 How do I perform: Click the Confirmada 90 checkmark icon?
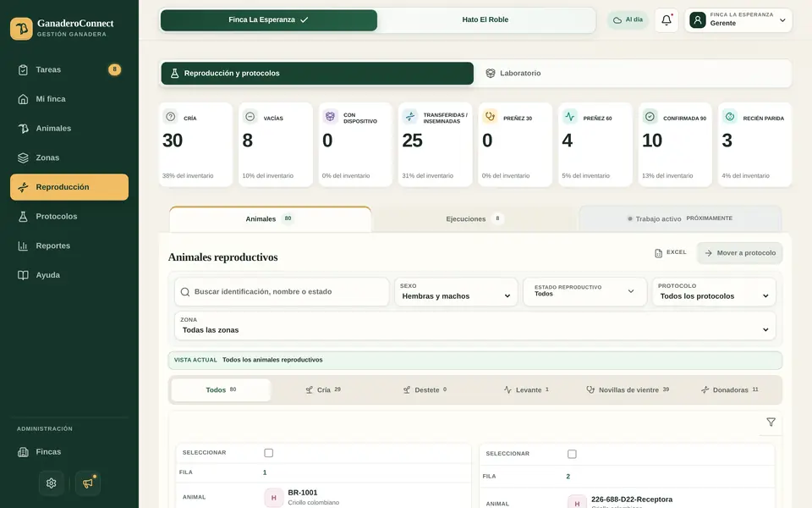(650, 117)
